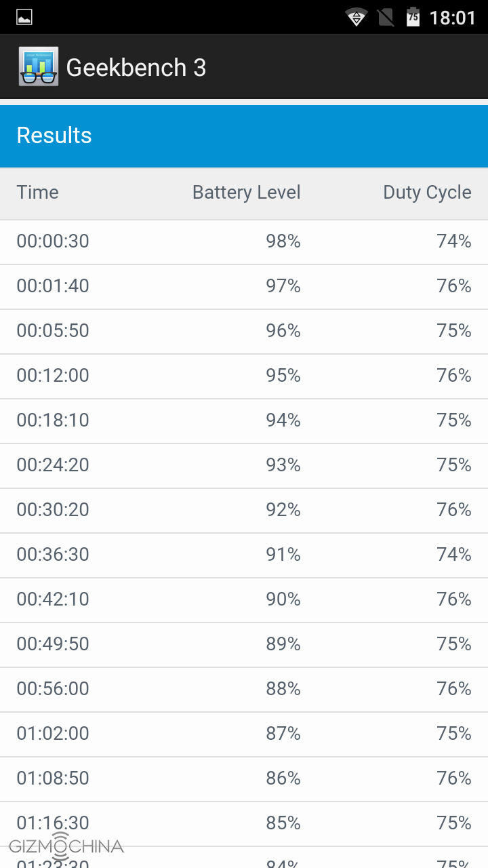Tap the Geekbench 3 title text

[136, 68]
